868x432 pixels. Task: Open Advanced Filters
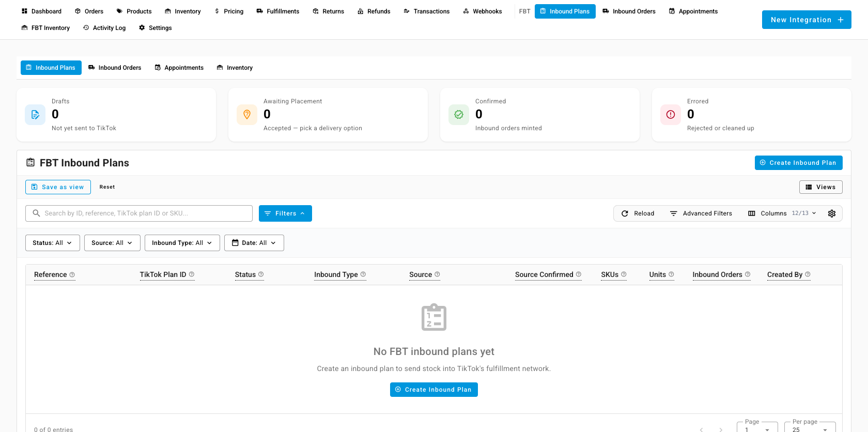tap(701, 213)
